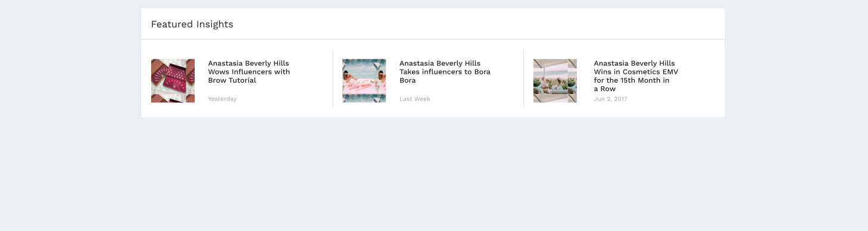
Task: Open the beach cabana thumbnail image
Action: 555,81
